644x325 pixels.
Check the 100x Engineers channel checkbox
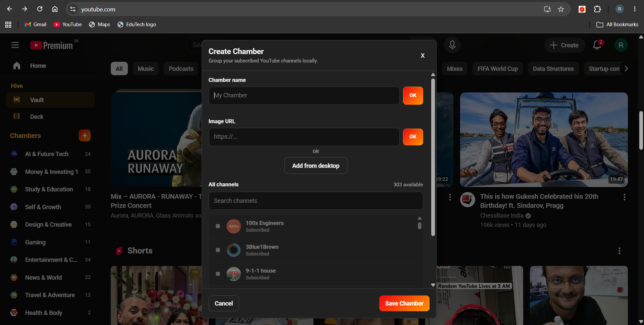218,226
